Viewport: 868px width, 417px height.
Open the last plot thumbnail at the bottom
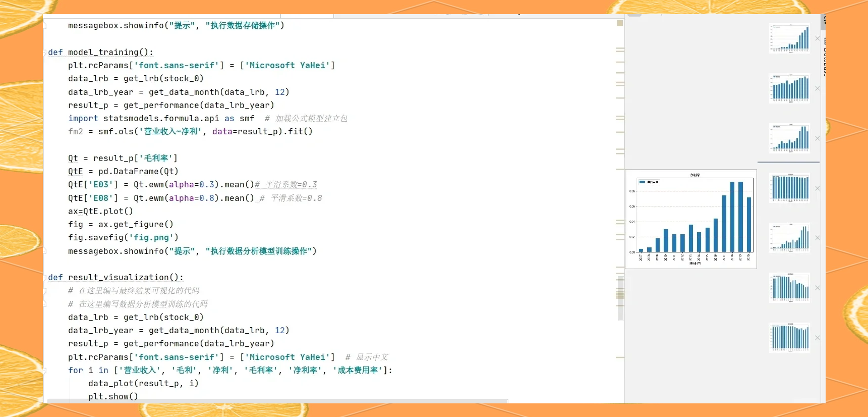pyautogui.click(x=790, y=338)
